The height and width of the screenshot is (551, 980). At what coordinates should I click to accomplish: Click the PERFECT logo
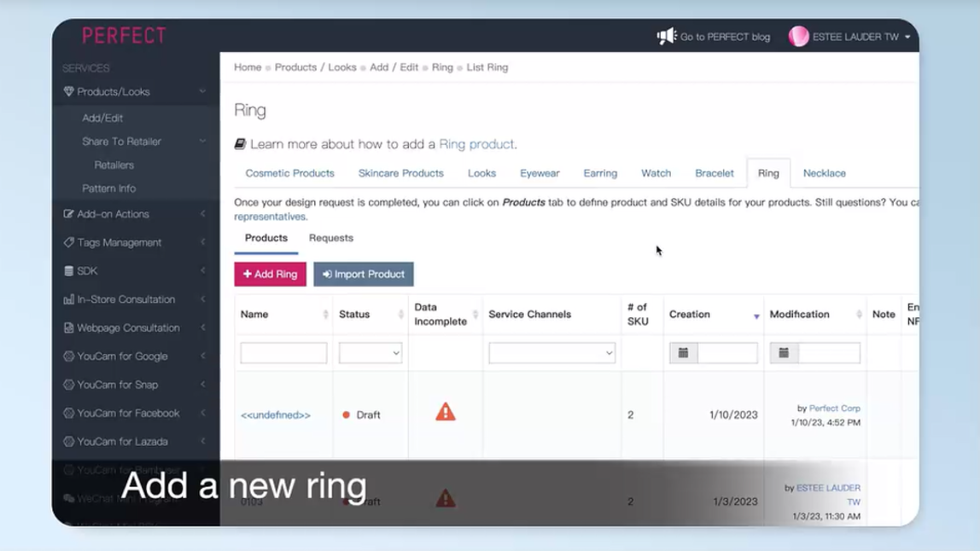124,36
